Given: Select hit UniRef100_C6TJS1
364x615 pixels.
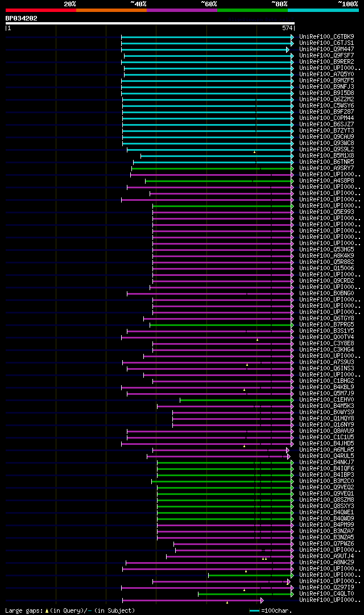Looking at the screenshot, I should (x=326, y=43).
